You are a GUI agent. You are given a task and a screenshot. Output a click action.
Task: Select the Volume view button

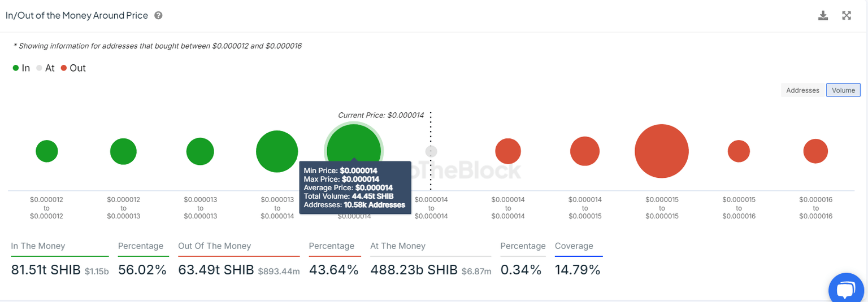coord(843,90)
